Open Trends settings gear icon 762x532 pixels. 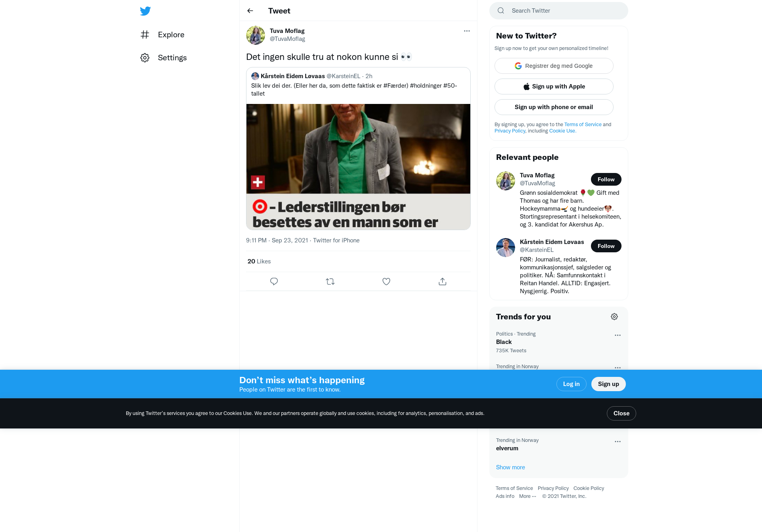pyautogui.click(x=614, y=317)
